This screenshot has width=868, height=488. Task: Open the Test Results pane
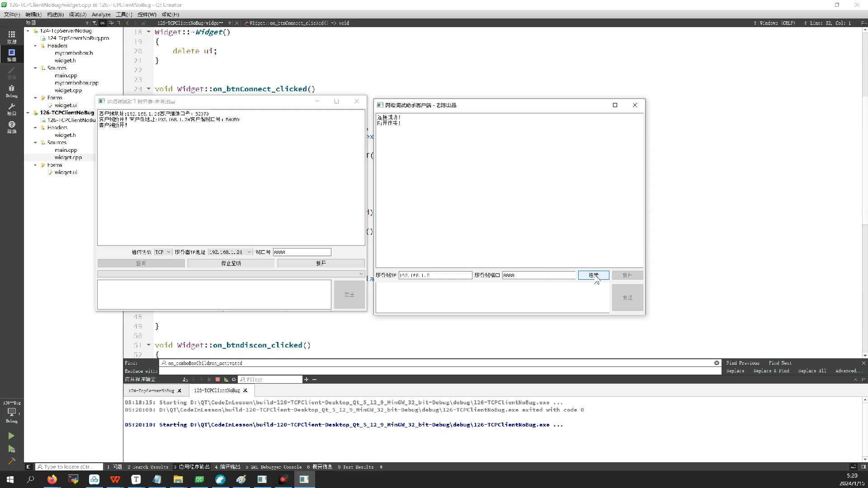click(x=356, y=467)
